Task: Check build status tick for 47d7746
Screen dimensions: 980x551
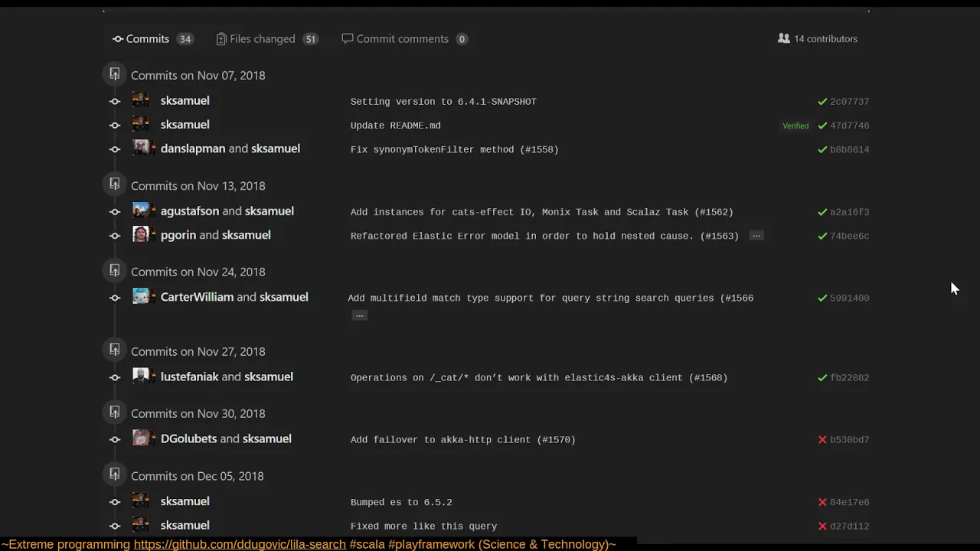Action: tap(822, 126)
